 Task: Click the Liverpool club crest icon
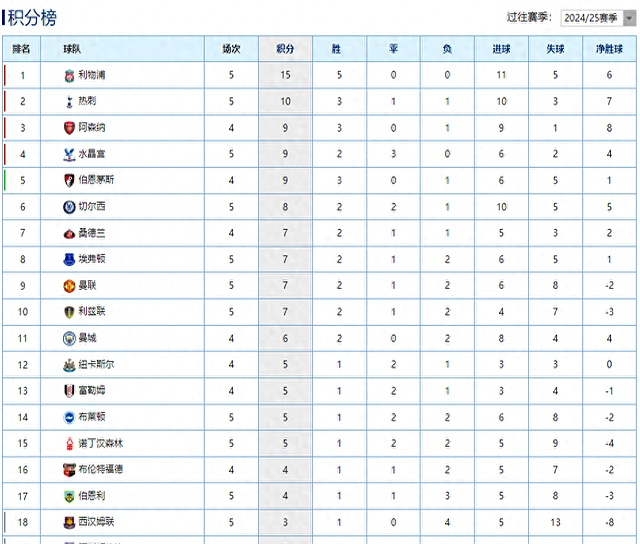tap(69, 75)
